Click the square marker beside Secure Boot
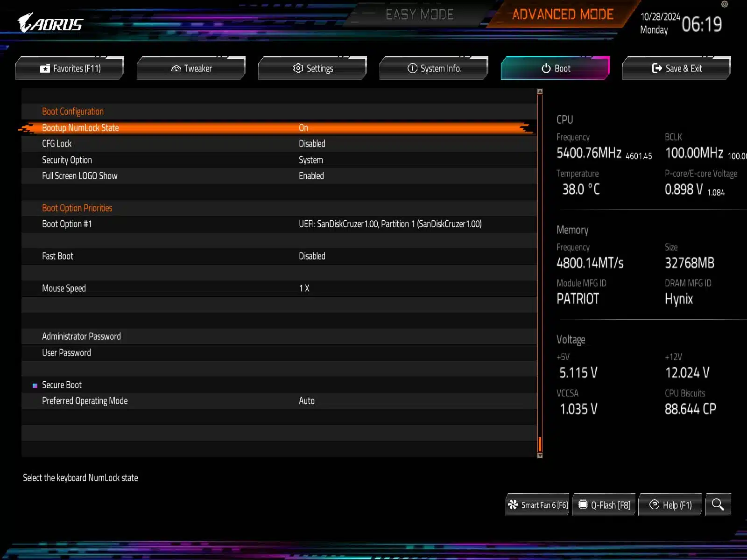Screen dimensions: 747x560 pyautogui.click(x=35, y=386)
